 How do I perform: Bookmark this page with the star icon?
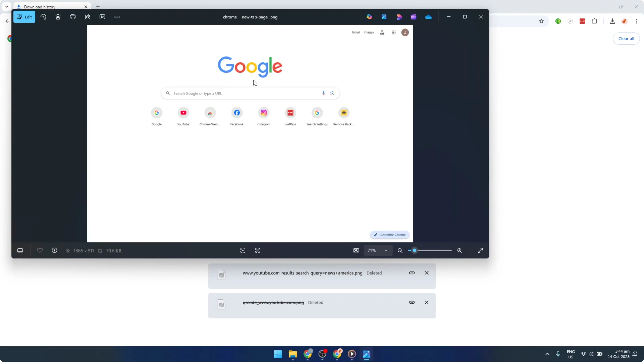coord(541,21)
